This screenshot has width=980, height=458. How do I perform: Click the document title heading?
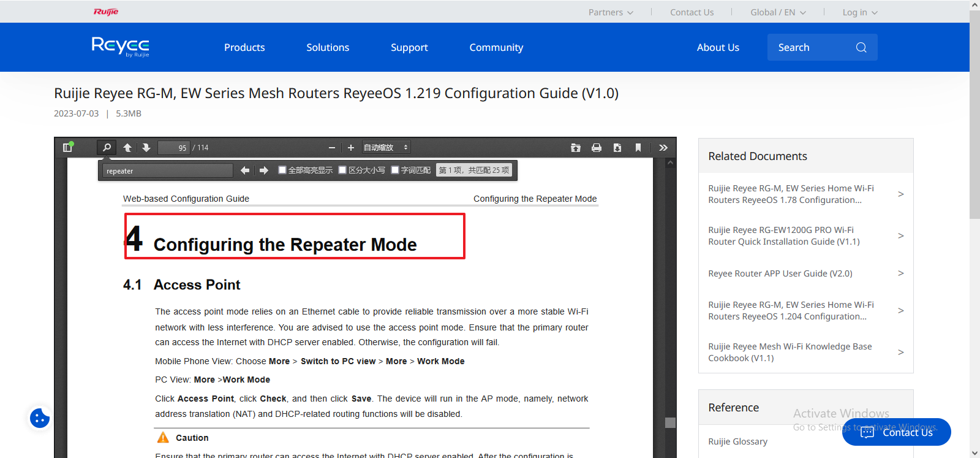336,93
